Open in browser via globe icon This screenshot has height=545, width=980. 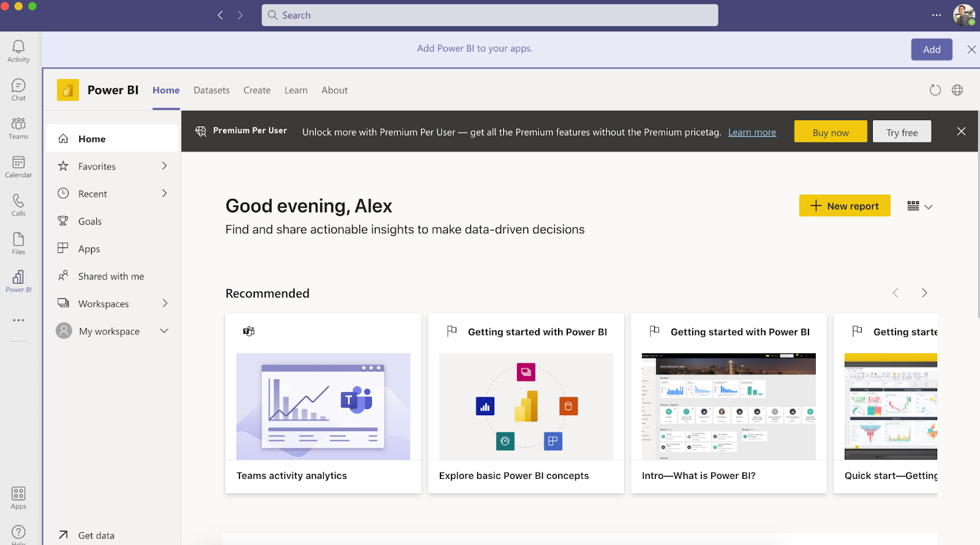957,90
